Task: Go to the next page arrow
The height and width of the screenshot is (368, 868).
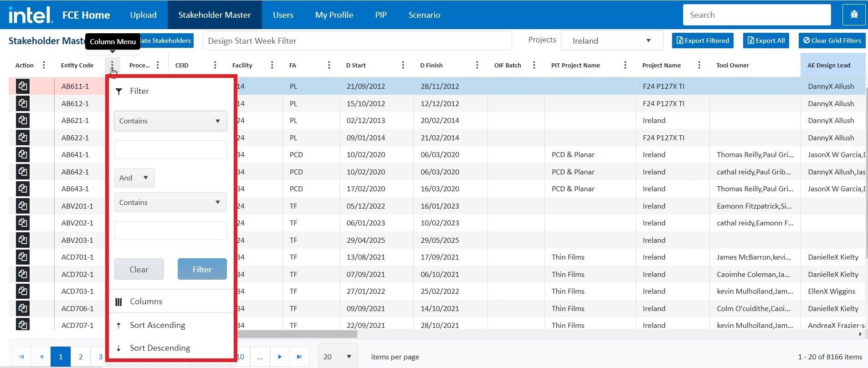Action: pos(280,357)
